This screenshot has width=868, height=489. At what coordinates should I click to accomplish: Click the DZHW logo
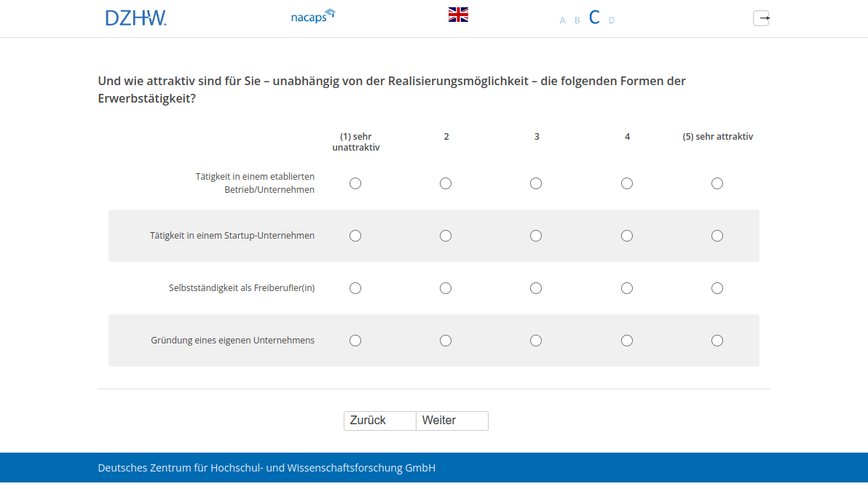pyautogui.click(x=135, y=18)
